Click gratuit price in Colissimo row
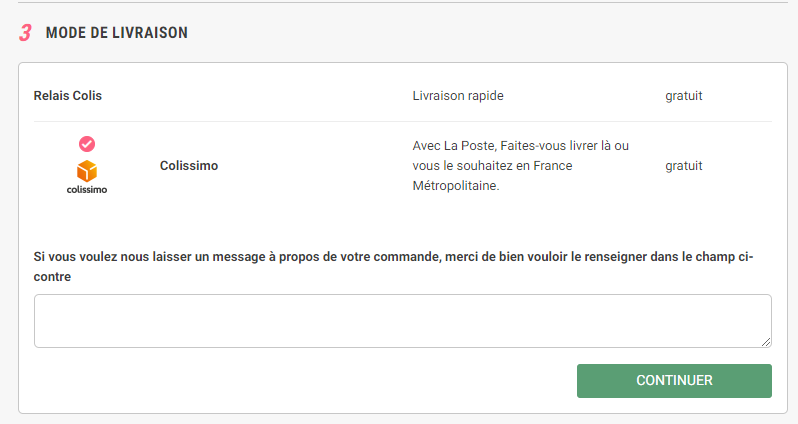Viewport: 798px width, 424px height. point(684,166)
